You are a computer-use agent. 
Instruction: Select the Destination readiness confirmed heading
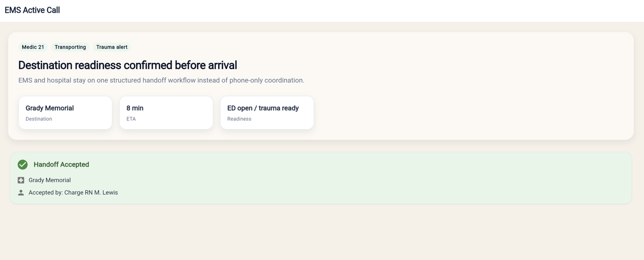[x=128, y=65]
